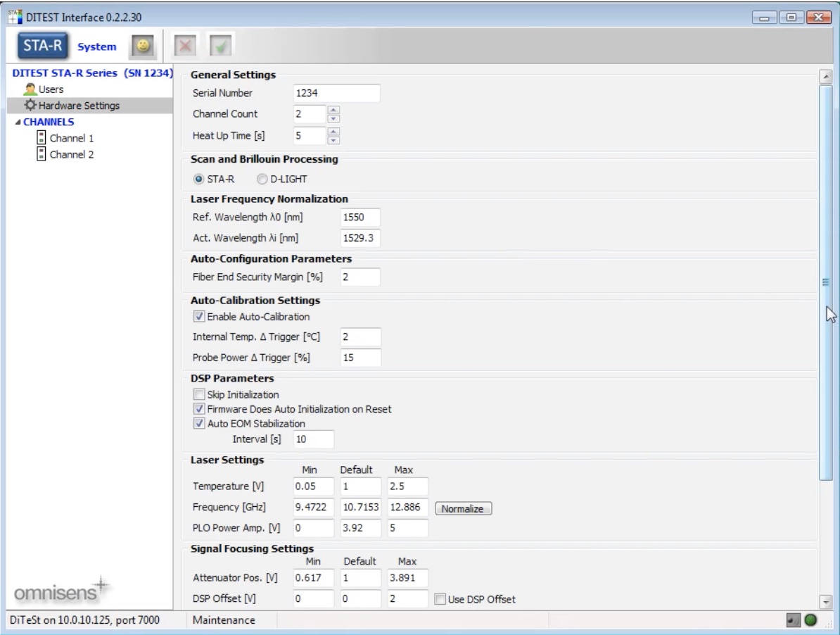840x635 pixels.
Task: Click the Channel 1 device icon
Action: coord(42,138)
